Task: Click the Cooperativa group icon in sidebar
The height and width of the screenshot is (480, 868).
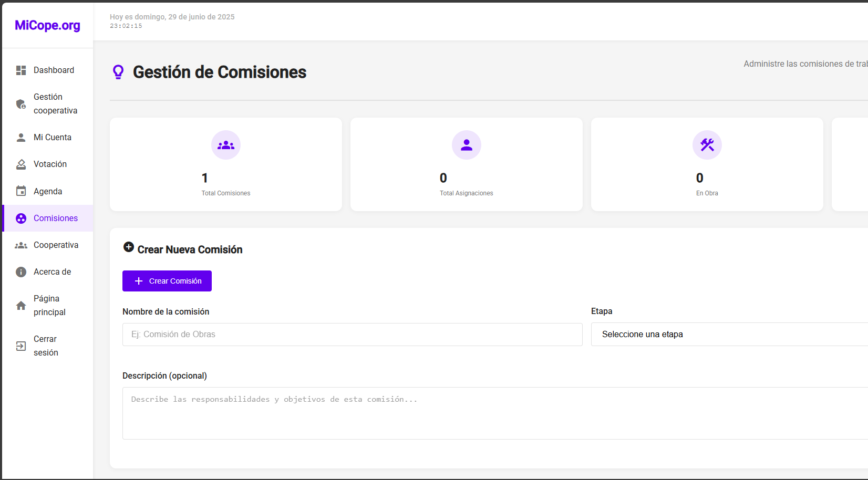Action: pos(21,245)
